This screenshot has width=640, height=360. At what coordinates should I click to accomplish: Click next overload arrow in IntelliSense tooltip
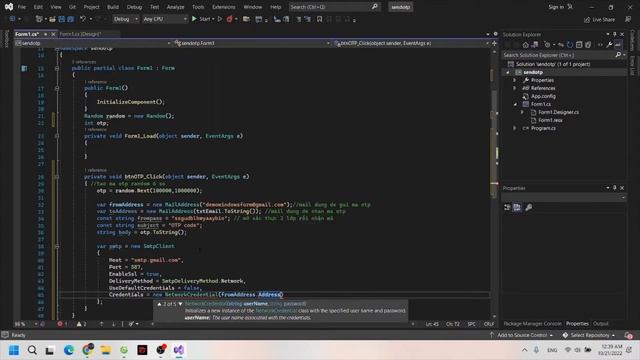[180, 304]
